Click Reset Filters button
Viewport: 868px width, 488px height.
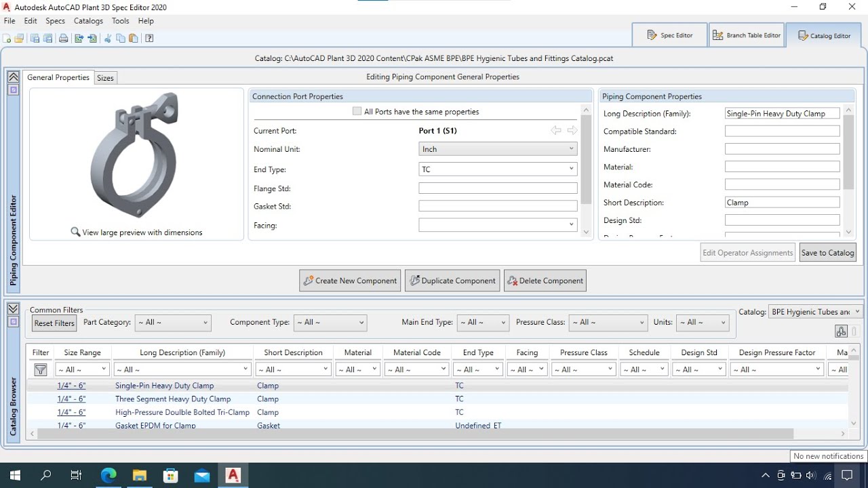54,323
